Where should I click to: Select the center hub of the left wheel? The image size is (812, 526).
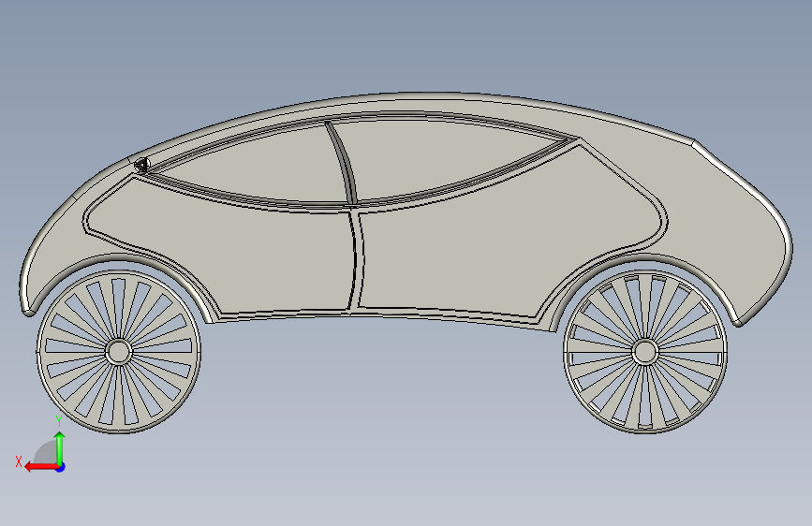click(119, 352)
